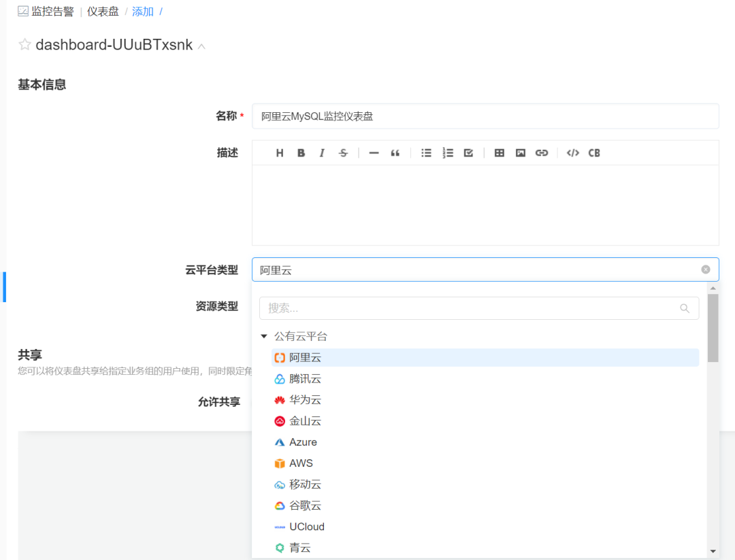The height and width of the screenshot is (560, 735).
Task: Insert a table into the description
Action: 499,152
